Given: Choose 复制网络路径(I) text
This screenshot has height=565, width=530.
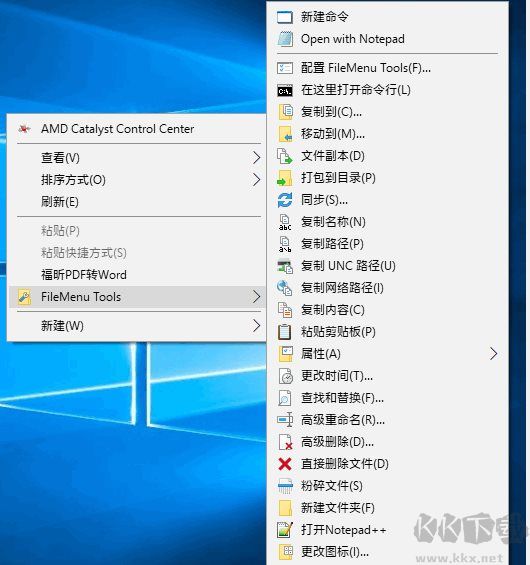Looking at the screenshot, I should [342, 288].
